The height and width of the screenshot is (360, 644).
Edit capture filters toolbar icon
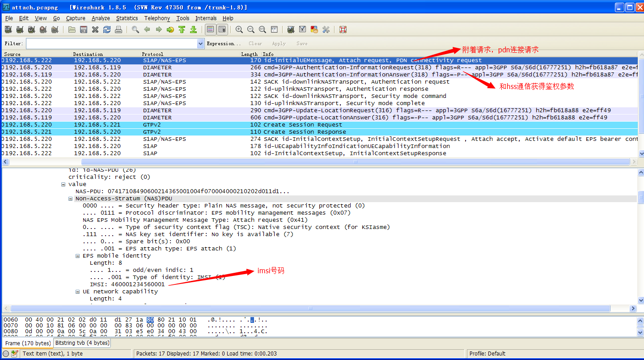291,30
